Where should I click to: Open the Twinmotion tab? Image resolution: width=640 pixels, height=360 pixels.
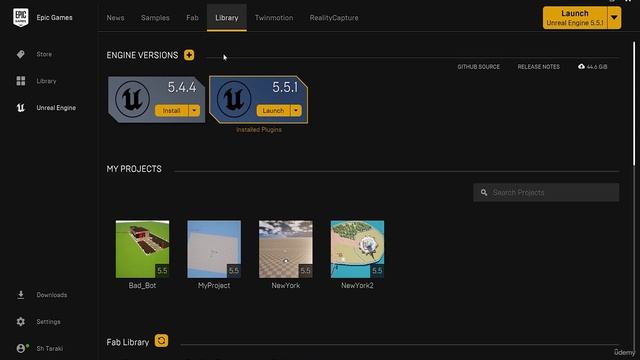click(274, 18)
